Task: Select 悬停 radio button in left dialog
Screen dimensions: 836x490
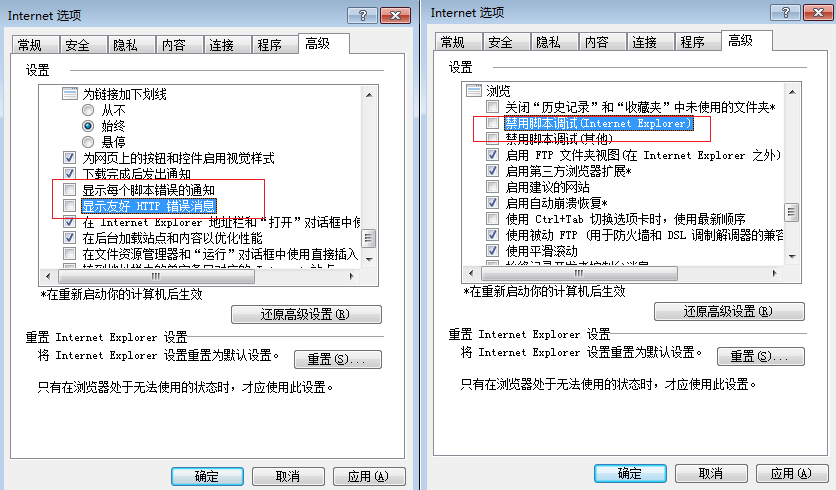Action: pyautogui.click(x=88, y=142)
